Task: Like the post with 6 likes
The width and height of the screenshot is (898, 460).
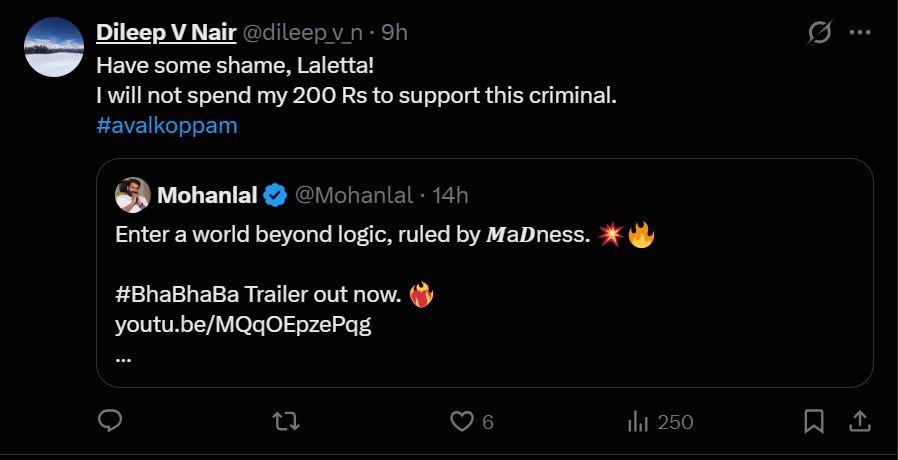Action: pos(462,422)
